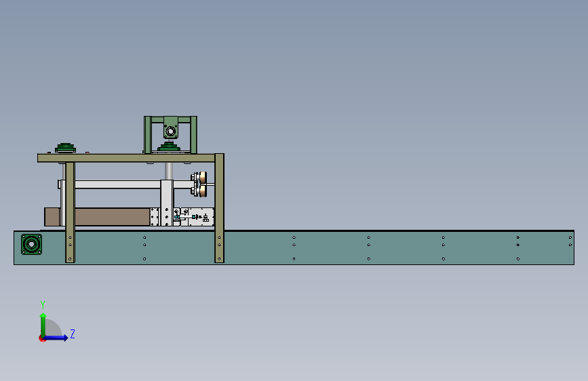This screenshot has height=381, width=588.
Task: Select the light gray vertical bracket on the rail
Action: (168, 203)
